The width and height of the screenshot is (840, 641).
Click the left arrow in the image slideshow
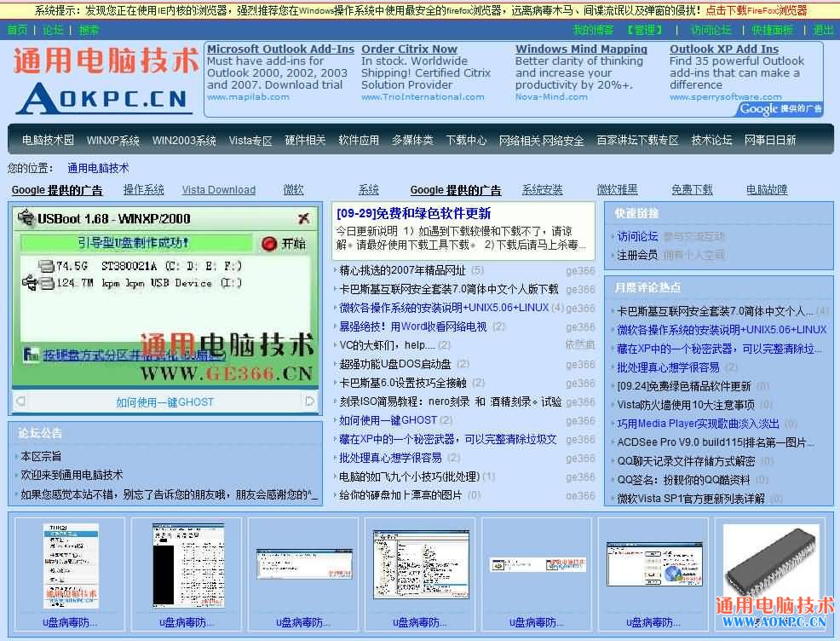click(18, 401)
